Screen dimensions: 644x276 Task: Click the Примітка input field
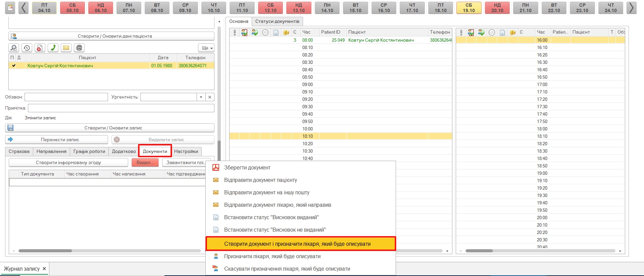point(121,108)
